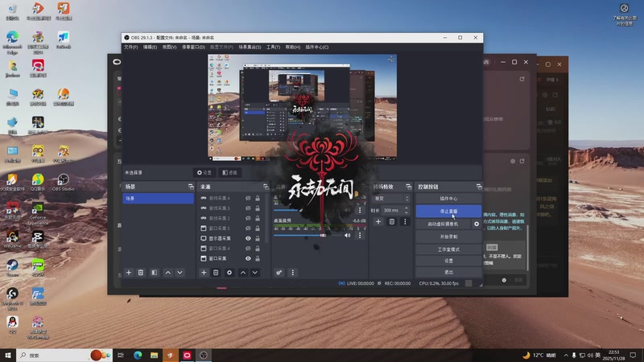The image size is (644, 362).
Task: Show the 游戏采集 4 source
Action: [x=248, y=198]
